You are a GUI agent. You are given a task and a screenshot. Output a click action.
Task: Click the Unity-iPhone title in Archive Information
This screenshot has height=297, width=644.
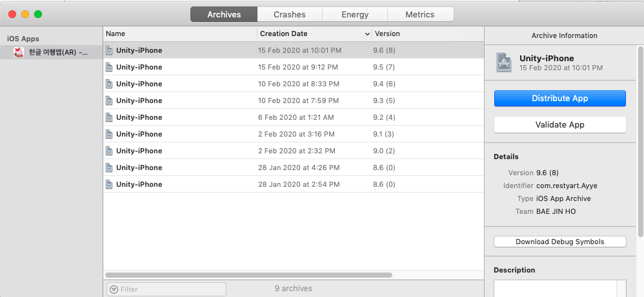click(x=547, y=58)
